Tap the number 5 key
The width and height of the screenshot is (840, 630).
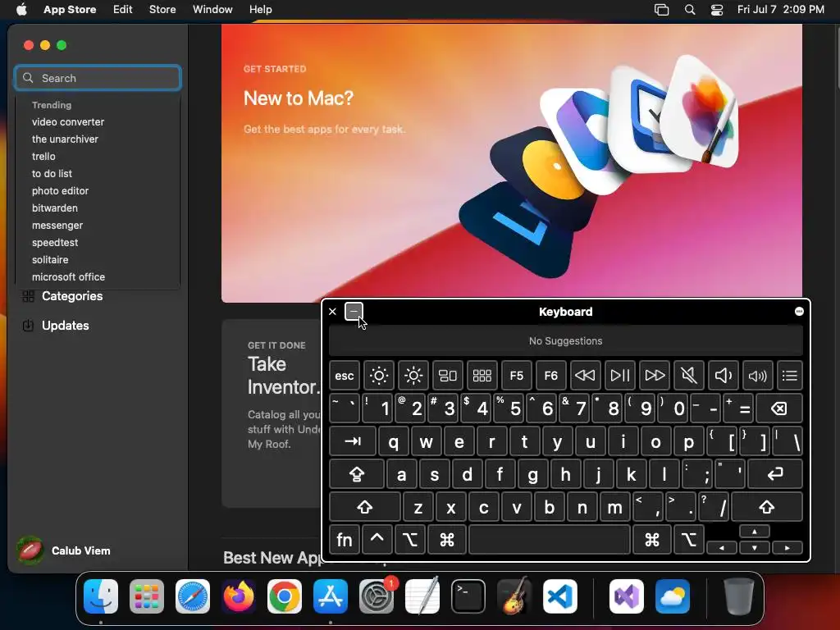[509, 409]
